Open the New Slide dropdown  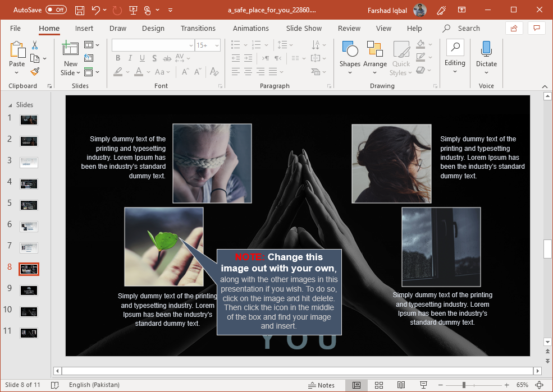click(x=71, y=73)
